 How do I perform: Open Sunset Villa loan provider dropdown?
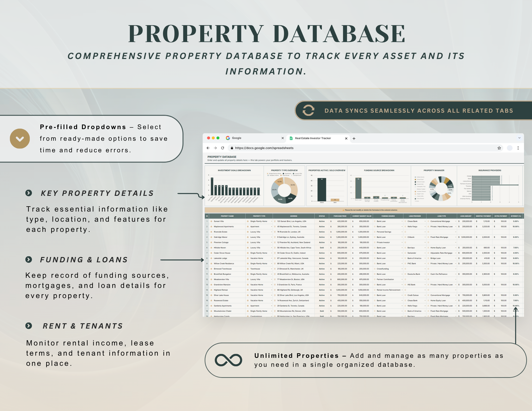click(425, 221)
